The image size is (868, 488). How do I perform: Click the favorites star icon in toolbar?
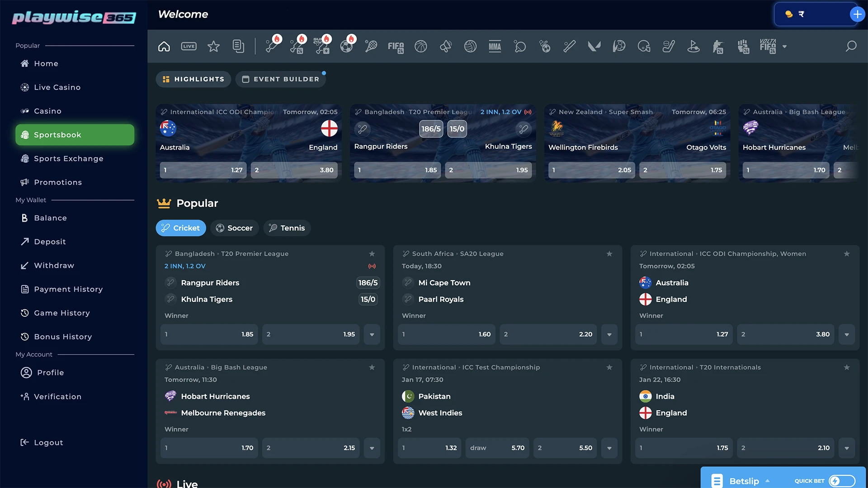213,46
